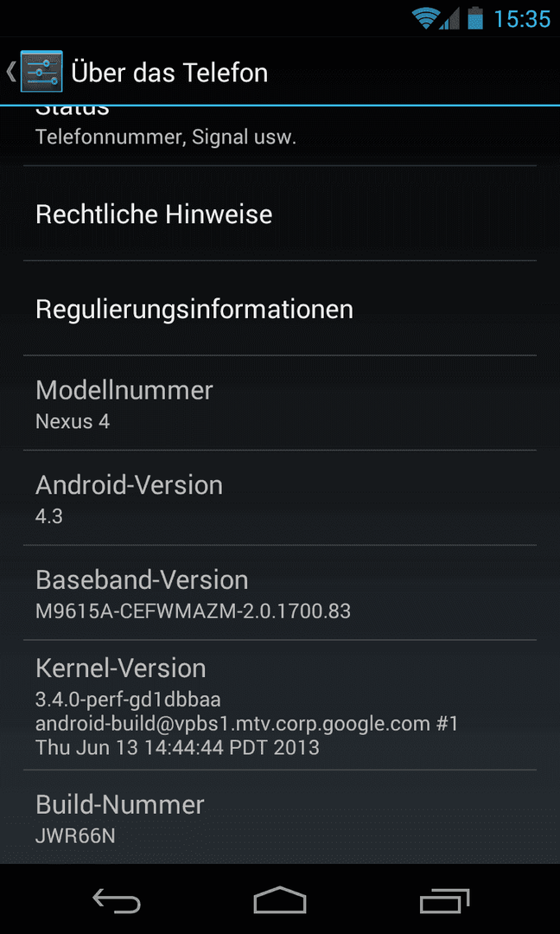Tap the Recent apps navigation button
The image size is (560, 934).
point(444,899)
